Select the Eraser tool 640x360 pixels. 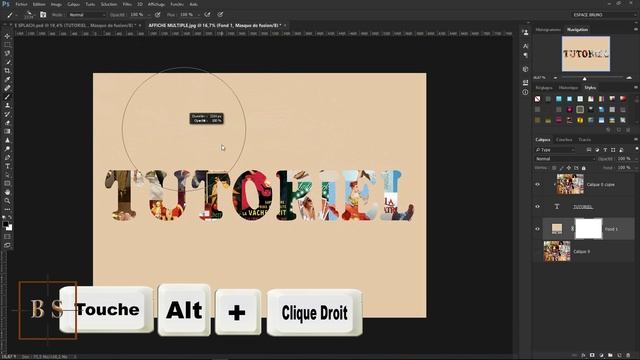point(7,123)
